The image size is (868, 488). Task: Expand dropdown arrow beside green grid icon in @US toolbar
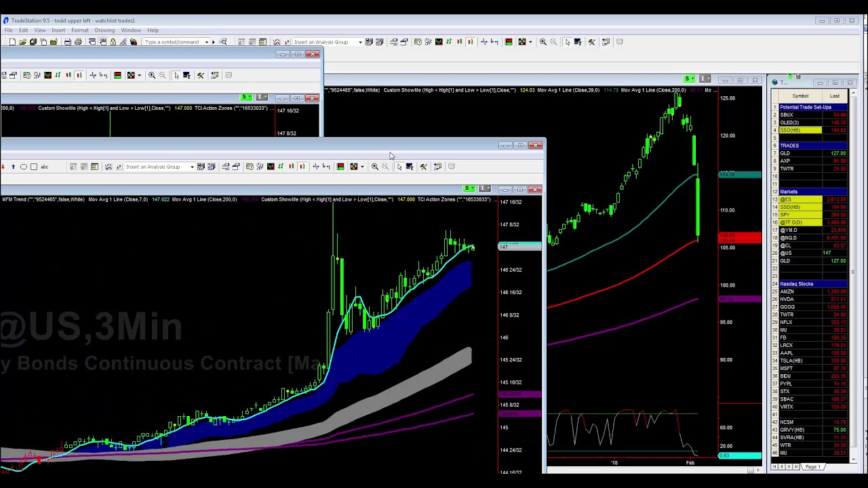[362, 166]
